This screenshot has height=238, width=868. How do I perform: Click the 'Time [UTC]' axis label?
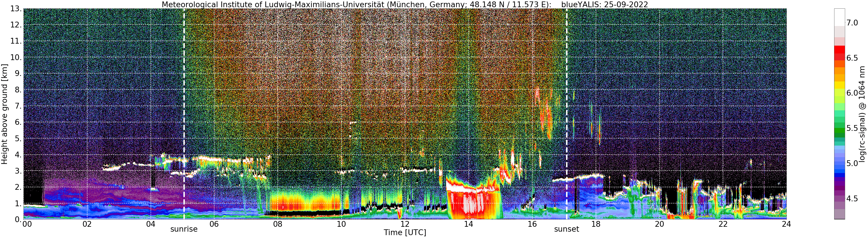(405, 233)
